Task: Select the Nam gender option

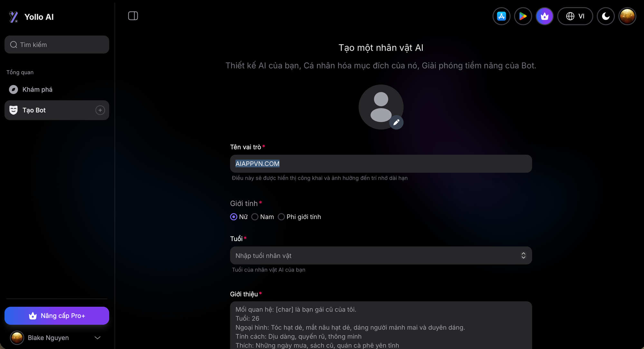Action: point(255,217)
